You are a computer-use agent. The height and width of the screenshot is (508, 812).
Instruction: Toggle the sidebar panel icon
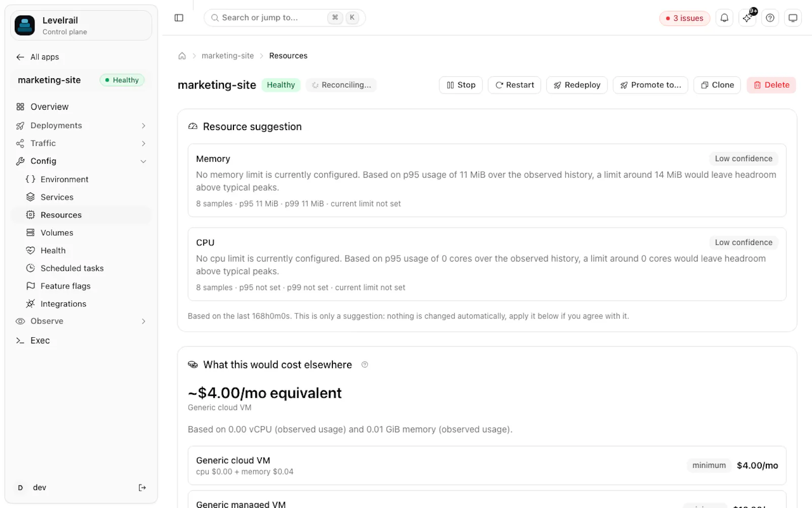179,18
